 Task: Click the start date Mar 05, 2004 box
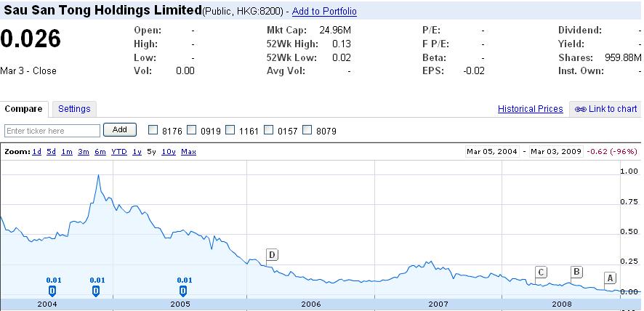(x=492, y=152)
